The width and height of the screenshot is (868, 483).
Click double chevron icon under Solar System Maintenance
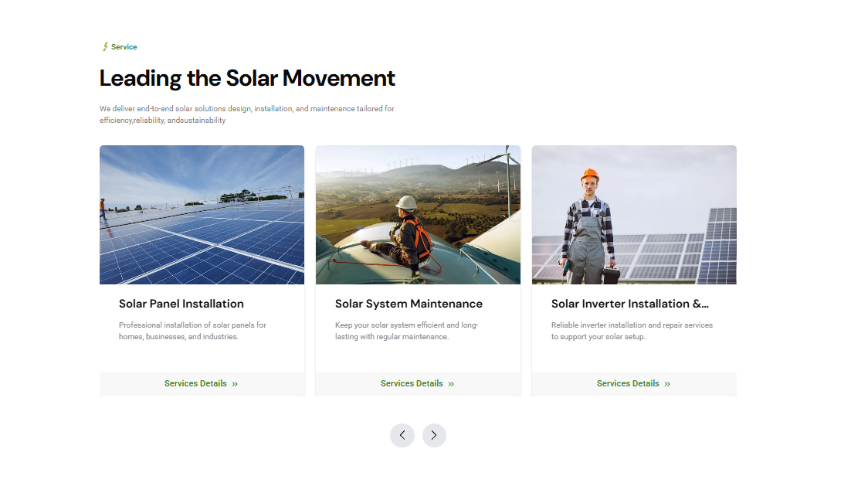451,384
